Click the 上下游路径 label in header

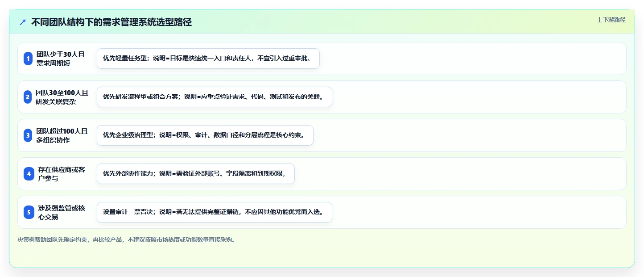click(611, 20)
